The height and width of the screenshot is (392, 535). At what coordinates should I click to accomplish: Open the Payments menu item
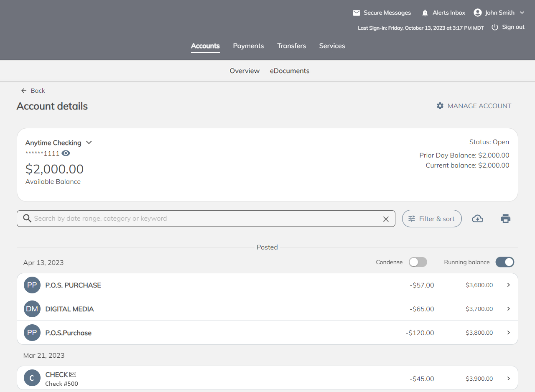click(x=248, y=46)
